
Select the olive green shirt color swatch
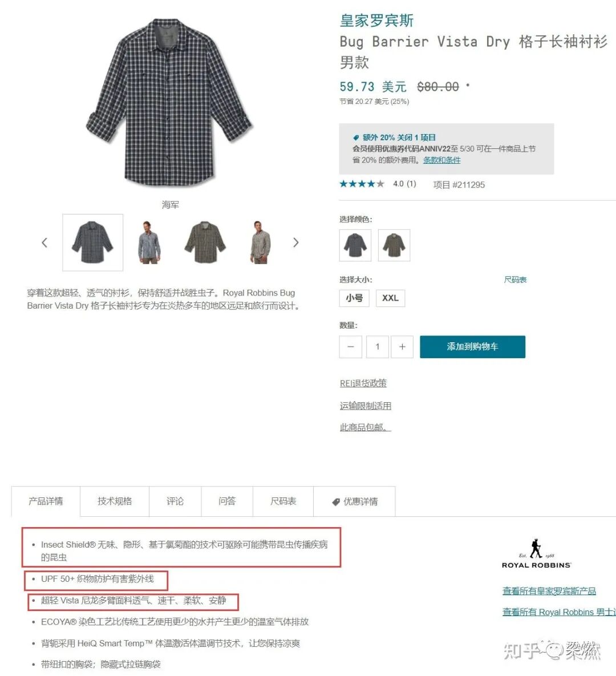pyautogui.click(x=394, y=245)
